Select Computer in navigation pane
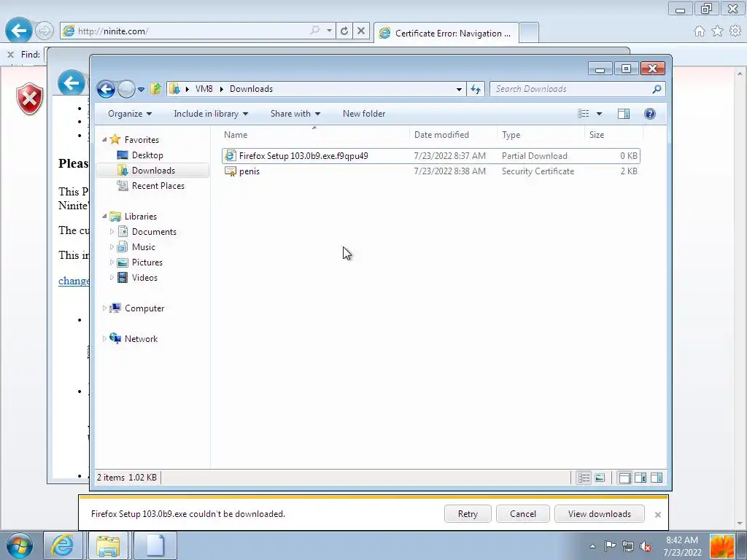The width and height of the screenshot is (747, 560). tap(144, 308)
